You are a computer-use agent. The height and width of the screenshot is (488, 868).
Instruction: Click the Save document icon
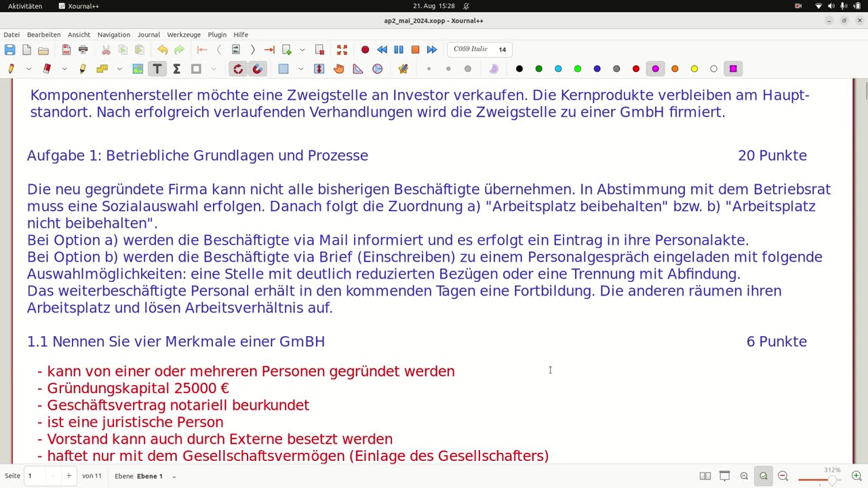9,49
